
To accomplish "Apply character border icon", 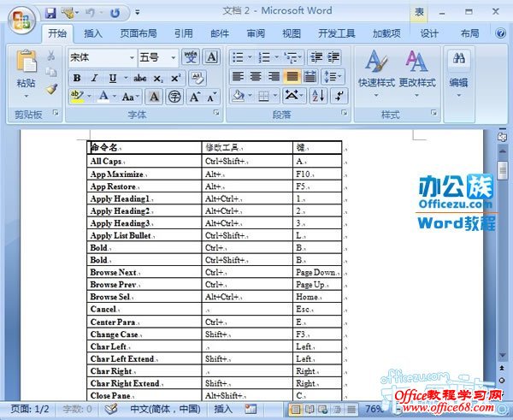I will point(211,57).
